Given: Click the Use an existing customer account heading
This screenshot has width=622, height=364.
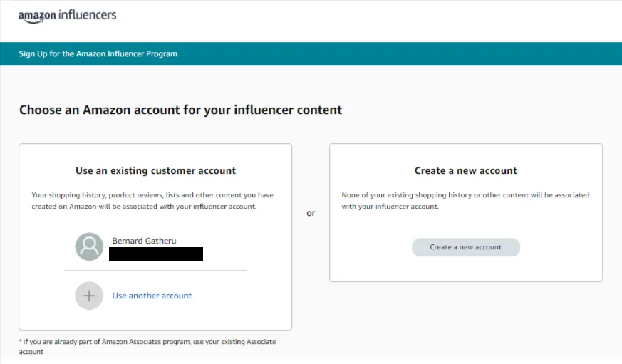Looking at the screenshot, I should point(155,170).
